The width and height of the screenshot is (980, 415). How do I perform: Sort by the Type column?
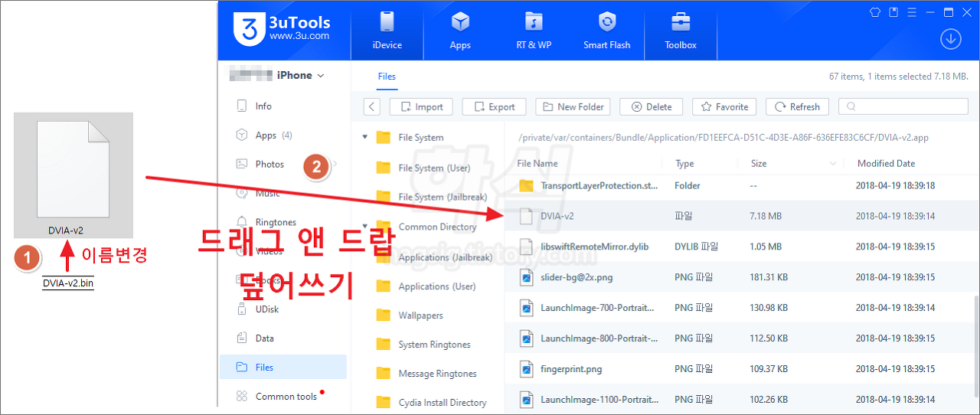[x=684, y=163]
